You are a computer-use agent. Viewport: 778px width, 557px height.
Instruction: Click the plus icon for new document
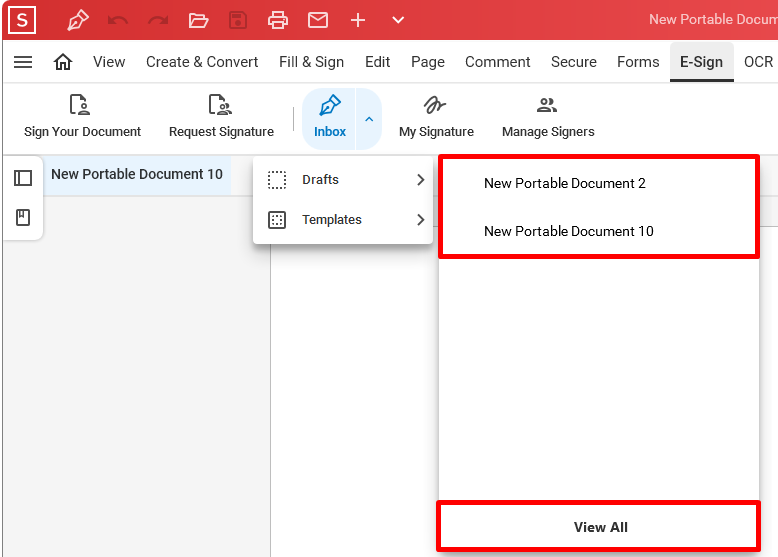(358, 20)
